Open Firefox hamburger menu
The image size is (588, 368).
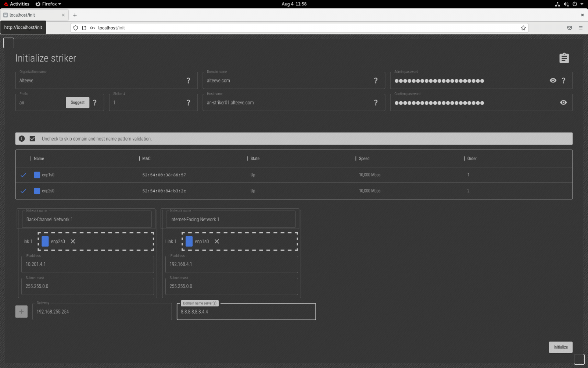[580, 28]
